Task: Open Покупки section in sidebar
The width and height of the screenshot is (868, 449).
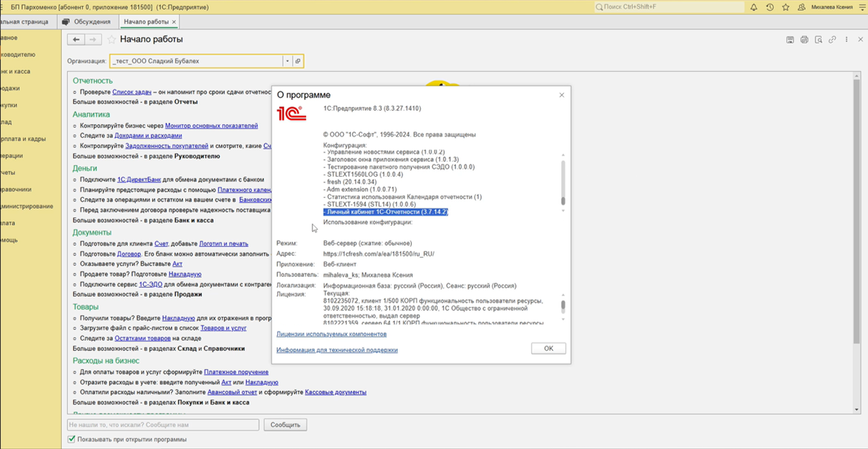Action: [9, 105]
